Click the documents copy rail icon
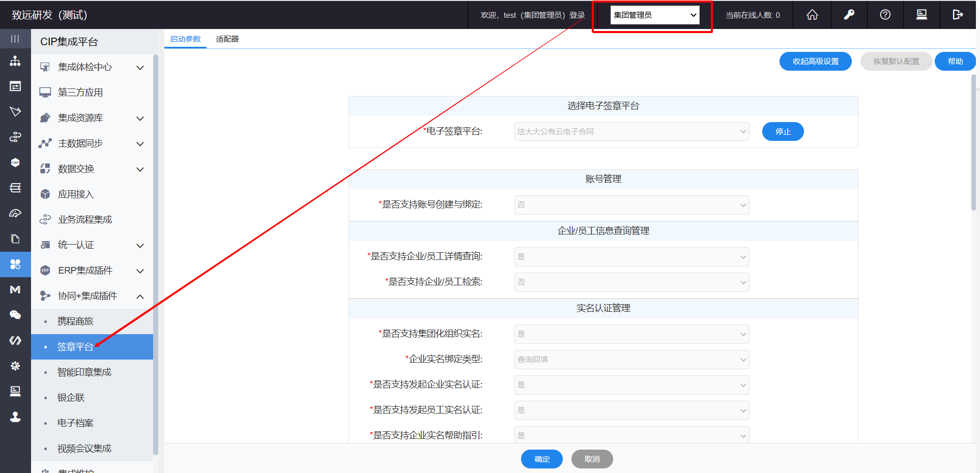This screenshot has height=473, width=980. [15, 239]
